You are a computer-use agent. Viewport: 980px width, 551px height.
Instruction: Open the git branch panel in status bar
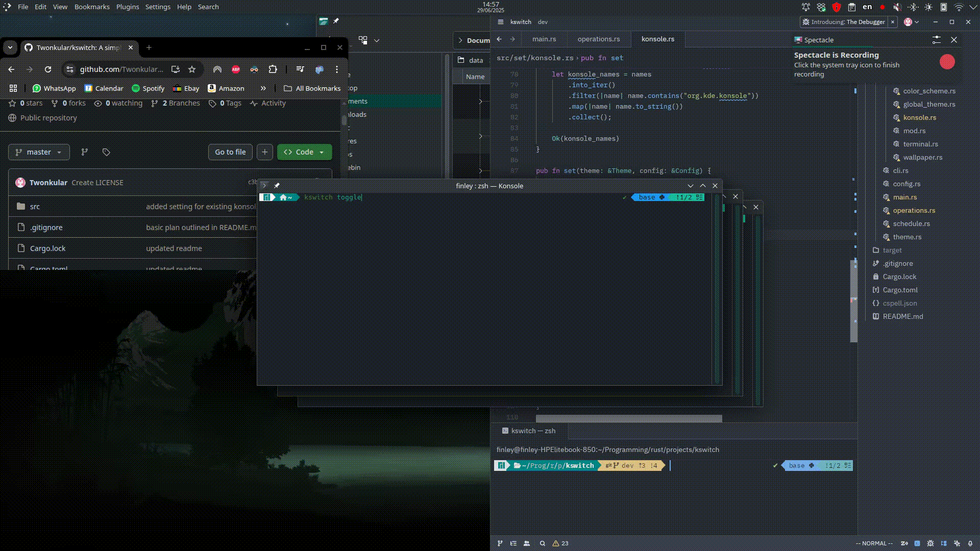click(x=500, y=543)
